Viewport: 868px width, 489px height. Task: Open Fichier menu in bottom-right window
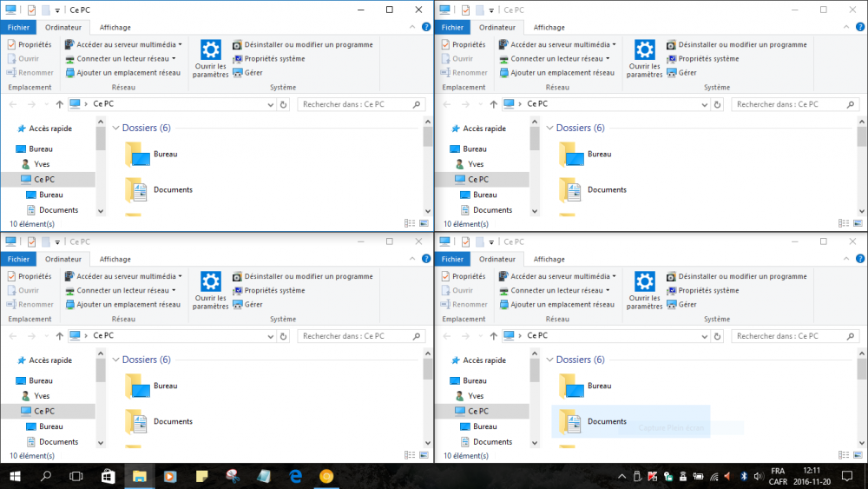tap(452, 259)
